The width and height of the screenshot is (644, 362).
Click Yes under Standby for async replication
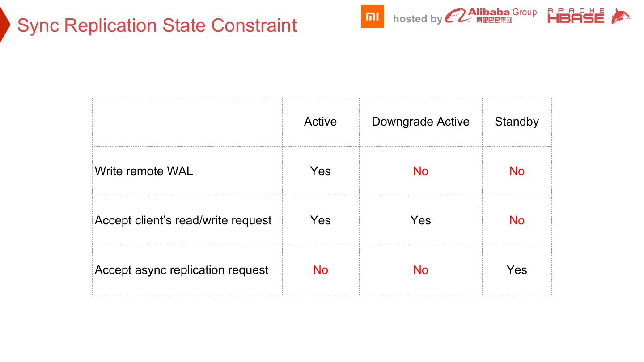517,270
